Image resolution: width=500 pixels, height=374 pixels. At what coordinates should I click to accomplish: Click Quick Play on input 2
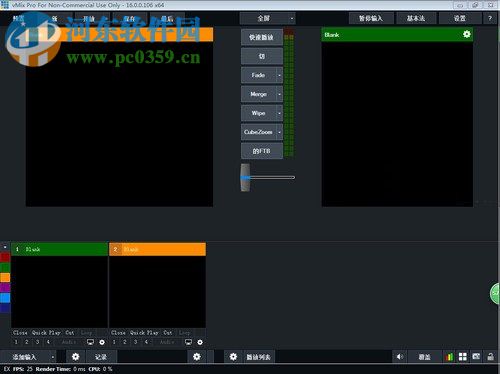pos(144,333)
